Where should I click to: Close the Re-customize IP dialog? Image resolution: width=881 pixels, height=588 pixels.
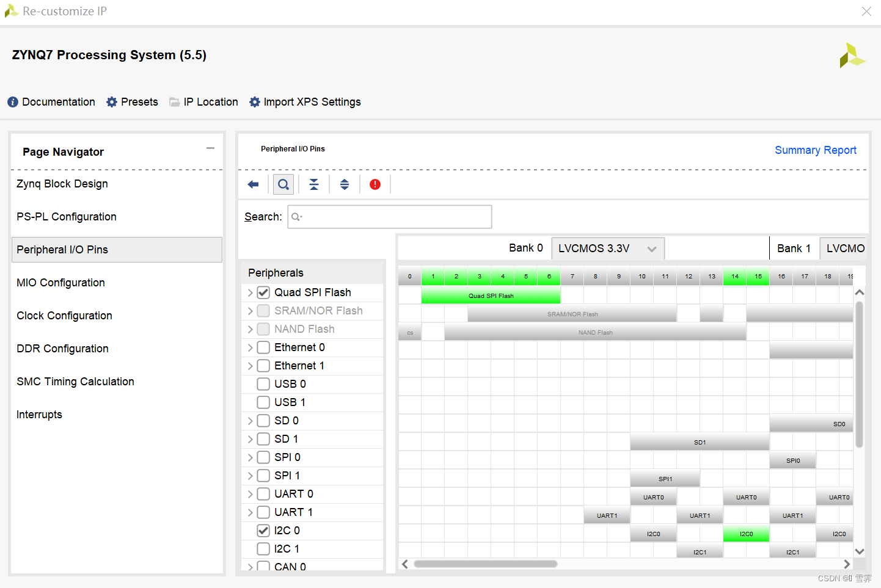tap(866, 11)
